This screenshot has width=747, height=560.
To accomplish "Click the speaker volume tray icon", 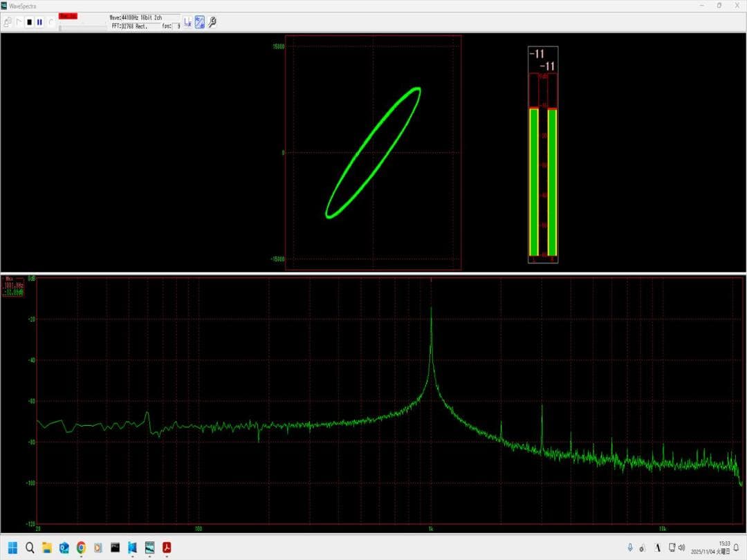I will pyautogui.click(x=681, y=548).
